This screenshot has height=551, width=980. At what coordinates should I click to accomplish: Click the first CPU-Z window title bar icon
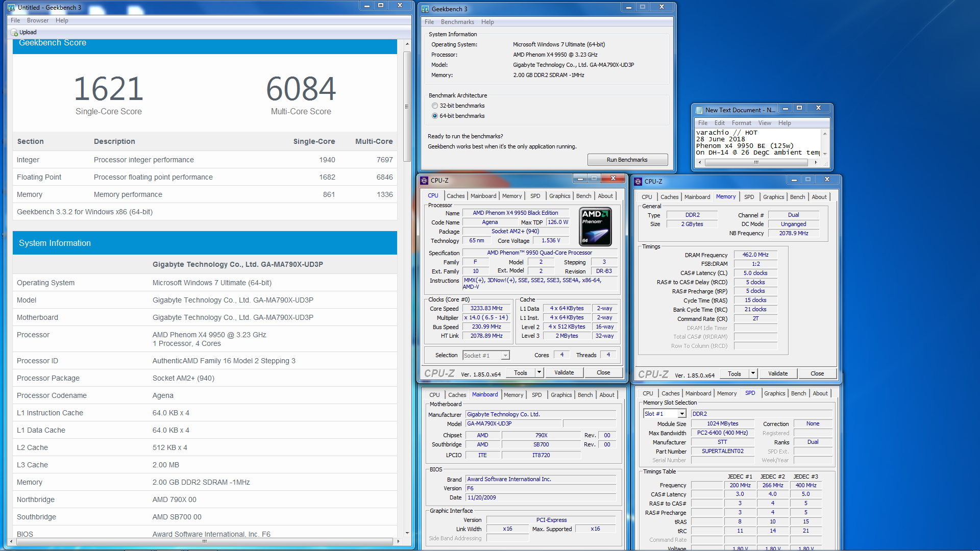[x=424, y=181]
